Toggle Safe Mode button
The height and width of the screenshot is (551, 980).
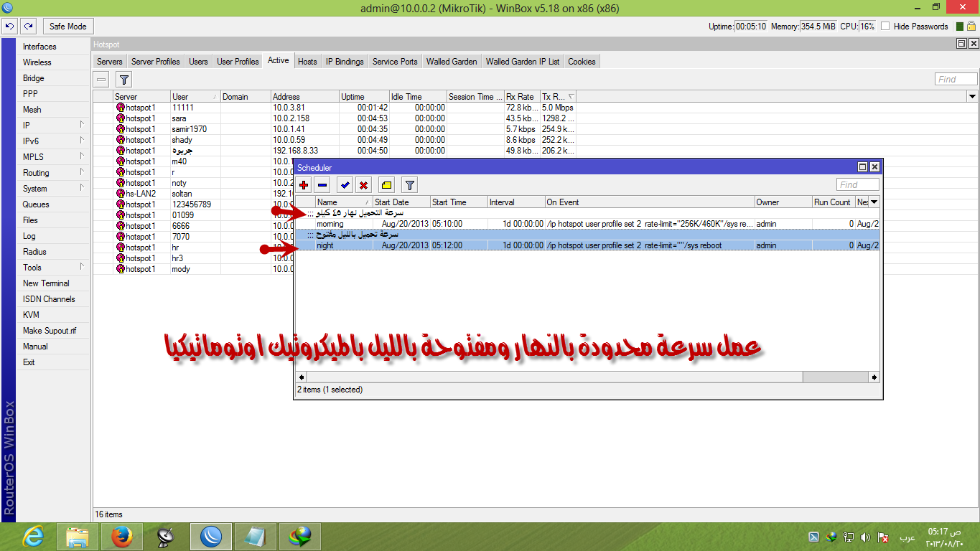click(68, 27)
